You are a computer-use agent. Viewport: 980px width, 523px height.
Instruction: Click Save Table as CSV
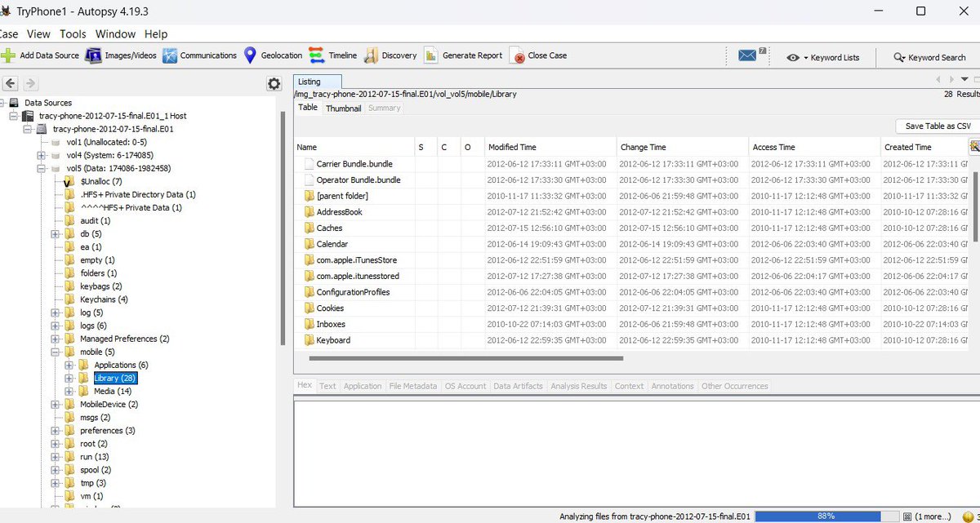tap(938, 126)
